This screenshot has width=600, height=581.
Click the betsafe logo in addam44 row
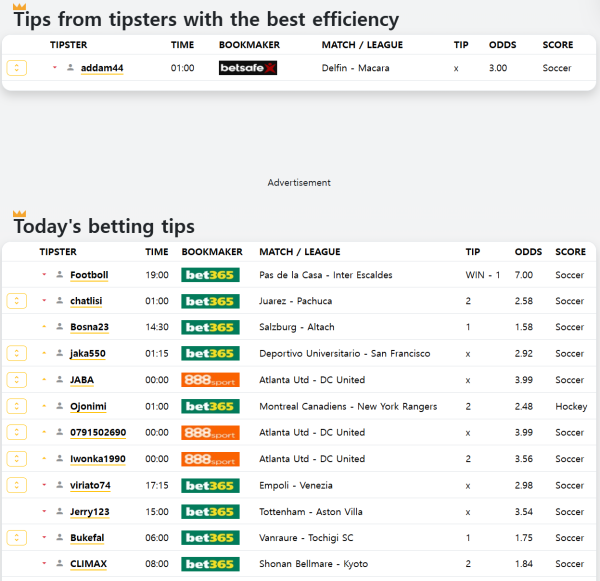pos(247,68)
